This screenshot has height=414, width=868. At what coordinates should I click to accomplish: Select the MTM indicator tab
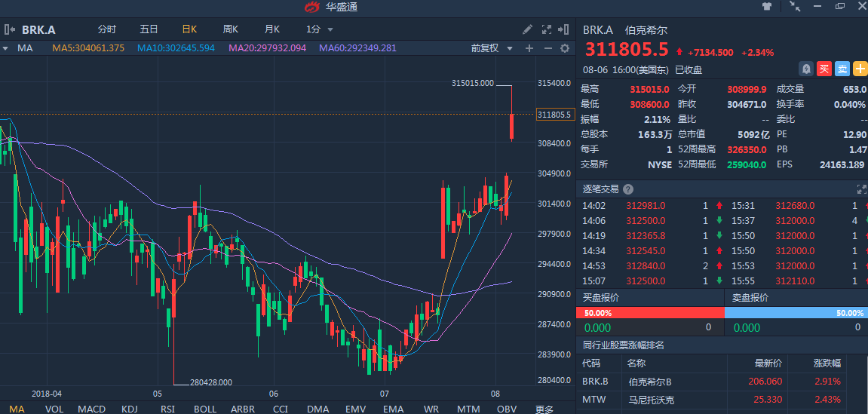click(469, 409)
